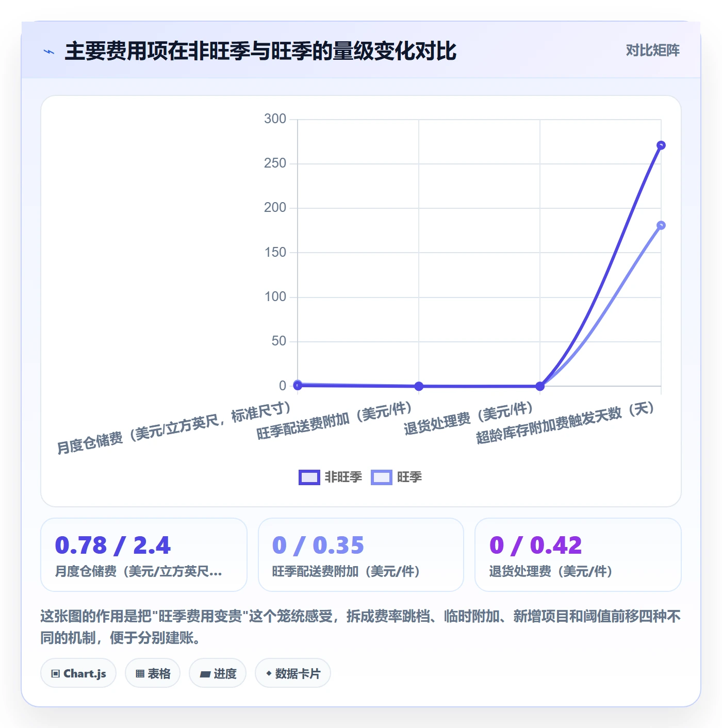Select the Chart.js tag

[78, 673]
